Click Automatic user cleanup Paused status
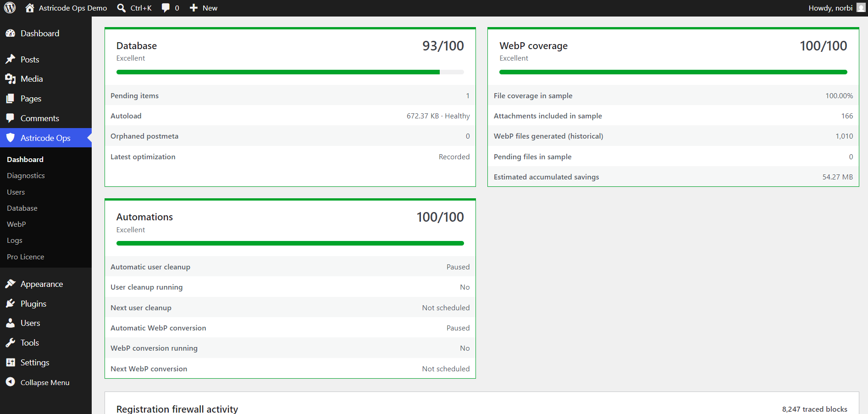The image size is (868, 414). click(x=458, y=267)
